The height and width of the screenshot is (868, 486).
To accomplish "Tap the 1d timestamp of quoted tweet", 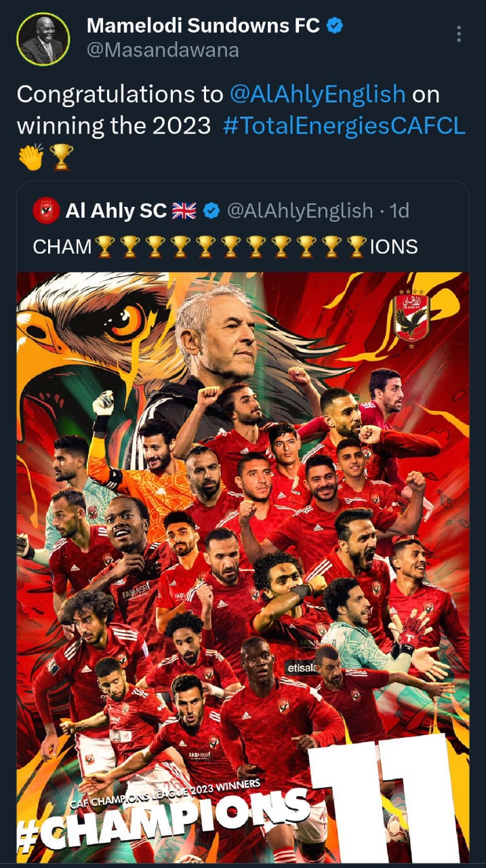I will pyautogui.click(x=400, y=211).
